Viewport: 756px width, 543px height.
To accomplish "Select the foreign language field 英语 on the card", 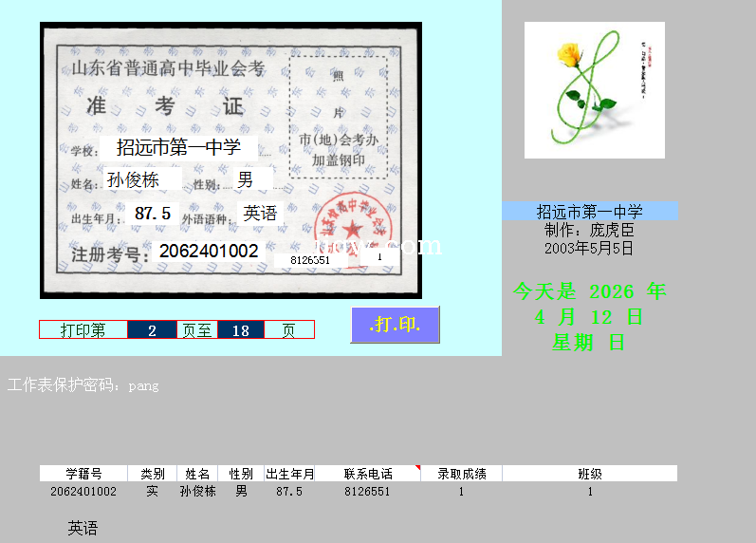I will (x=260, y=214).
